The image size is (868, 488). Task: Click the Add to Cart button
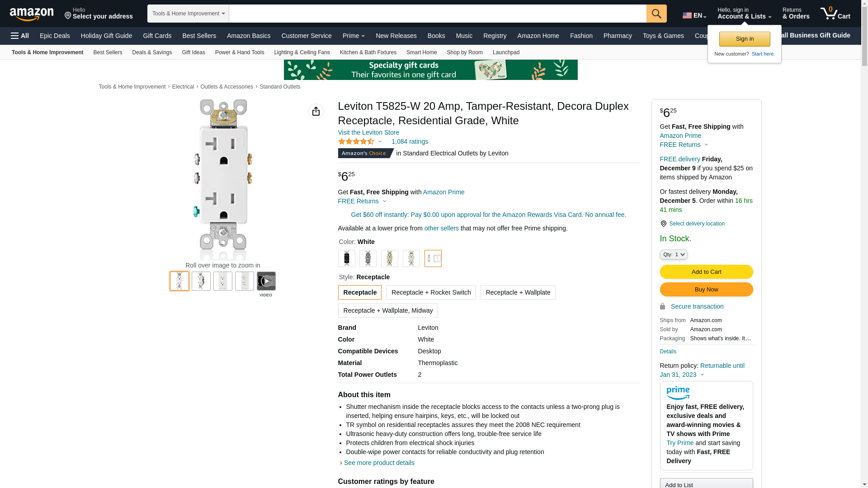pyautogui.click(x=706, y=272)
